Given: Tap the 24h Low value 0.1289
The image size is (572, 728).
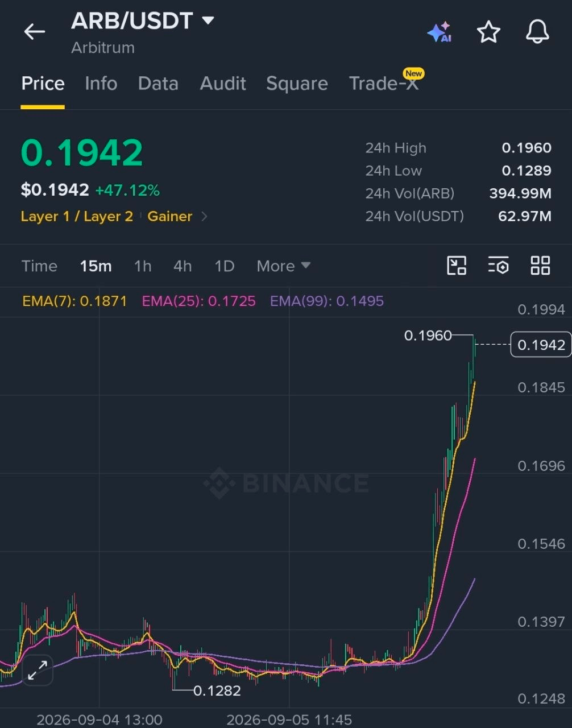Looking at the screenshot, I should click(x=527, y=171).
